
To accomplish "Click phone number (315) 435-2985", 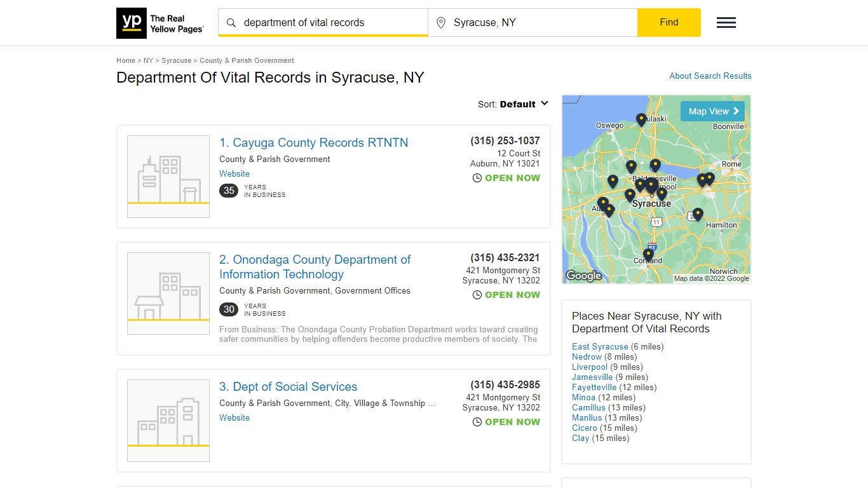I will point(505,384).
